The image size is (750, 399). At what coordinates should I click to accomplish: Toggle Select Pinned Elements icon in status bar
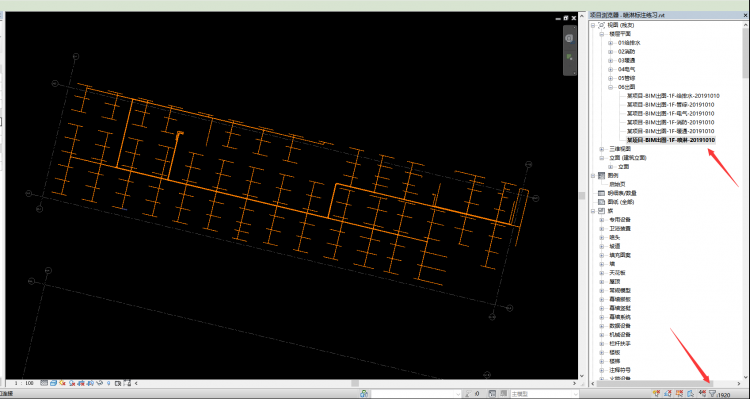pyautogui.click(x=680, y=394)
